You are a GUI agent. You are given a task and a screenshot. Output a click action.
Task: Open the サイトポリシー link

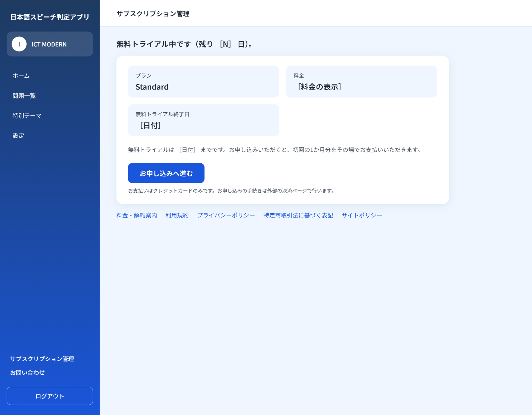click(x=362, y=215)
